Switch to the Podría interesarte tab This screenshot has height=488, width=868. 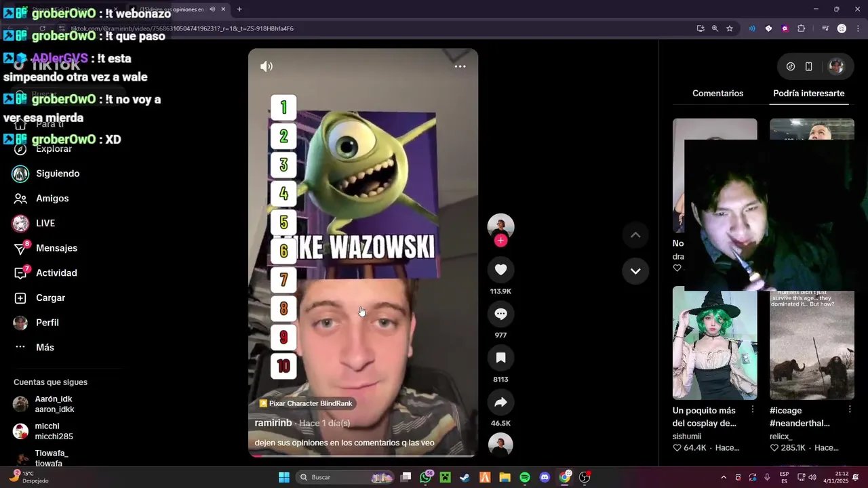(808, 94)
